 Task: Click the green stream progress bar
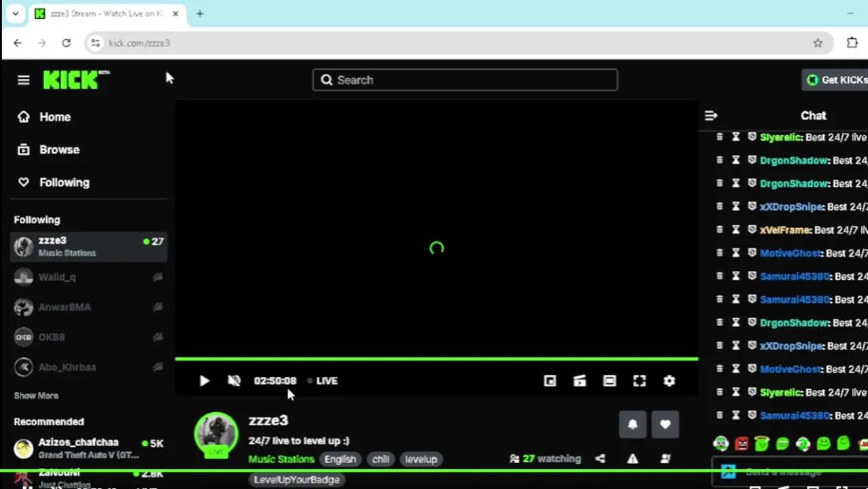(x=436, y=359)
